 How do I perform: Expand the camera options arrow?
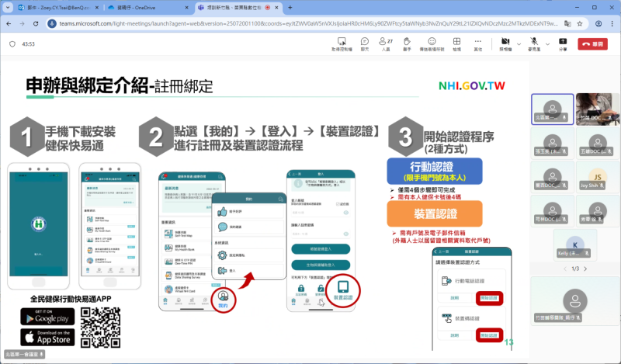[519, 44]
